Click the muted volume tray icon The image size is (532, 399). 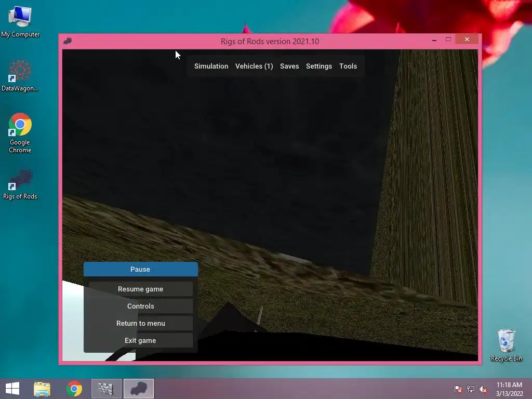pos(483,389)
